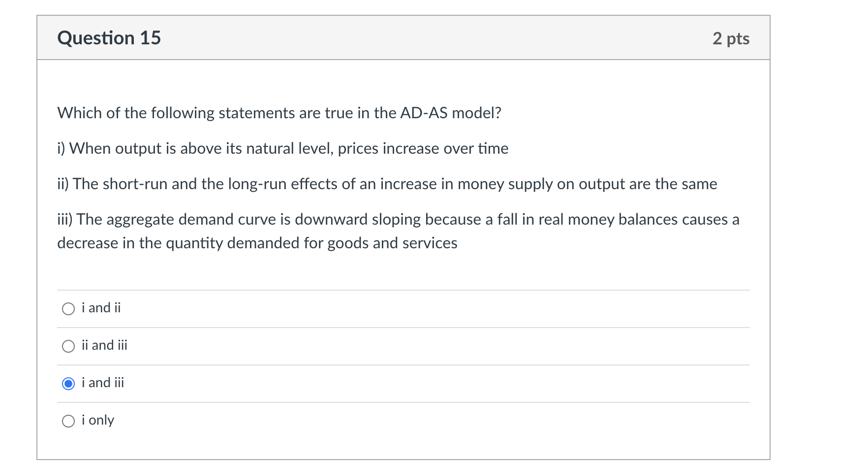Click the radio circle next to 'ii and iii'
This screenshot has width=868, height=465.
click(x=68, y=346)
